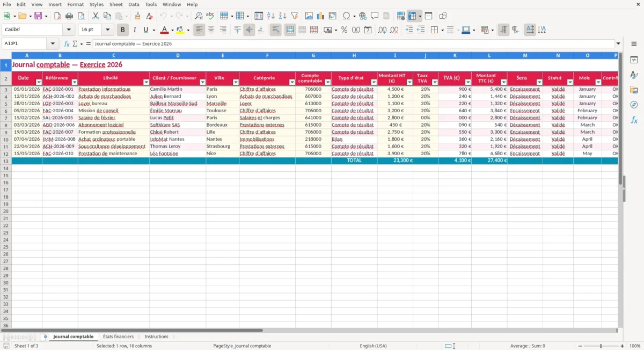Insert a pivot table
Screen dimensions: 644x350
(x=333, y=16)
